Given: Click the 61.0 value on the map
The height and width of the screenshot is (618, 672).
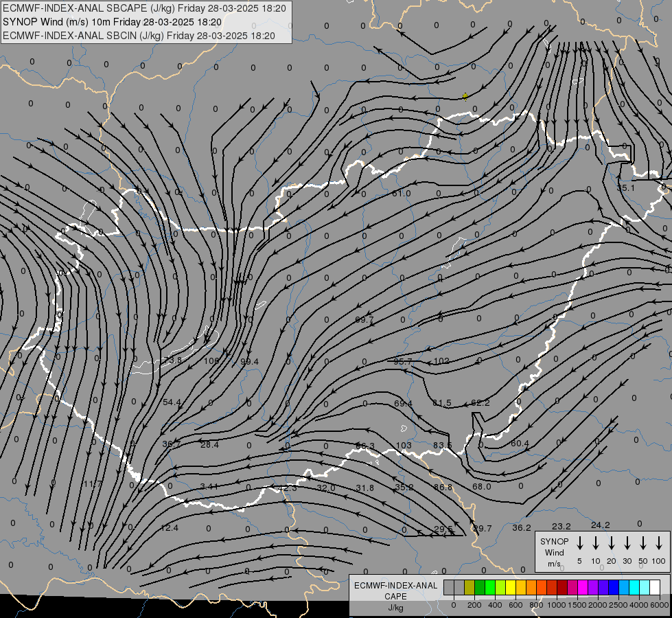Looking at the screenshot, I should pyautogui.click(x=402, y=194).
